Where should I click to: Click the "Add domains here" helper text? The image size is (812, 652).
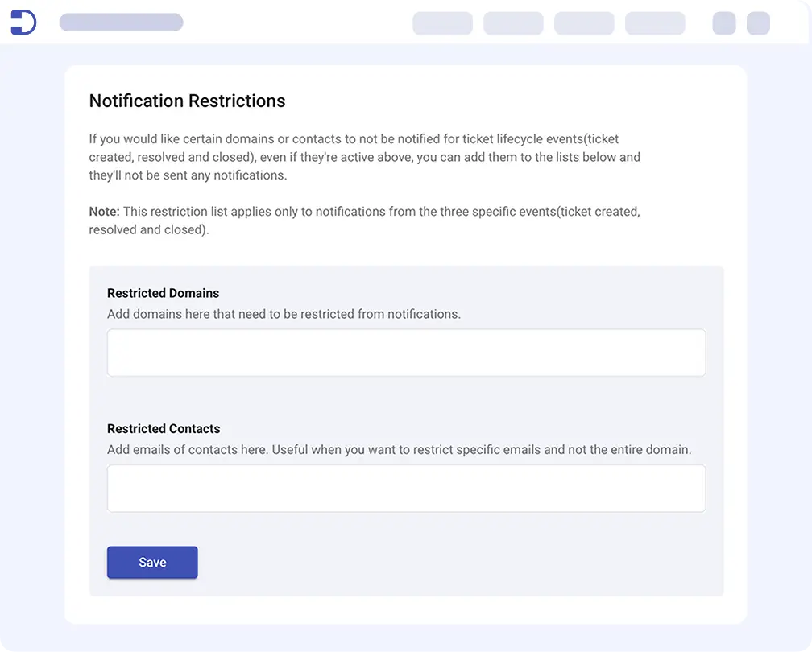point(284,314)
